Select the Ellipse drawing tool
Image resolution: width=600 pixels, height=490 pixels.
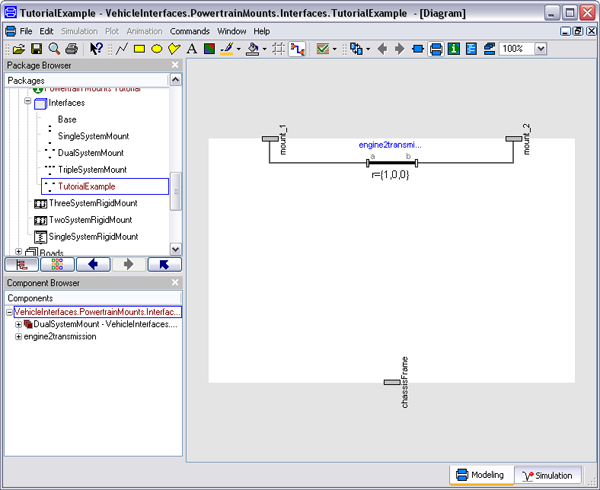157,48
